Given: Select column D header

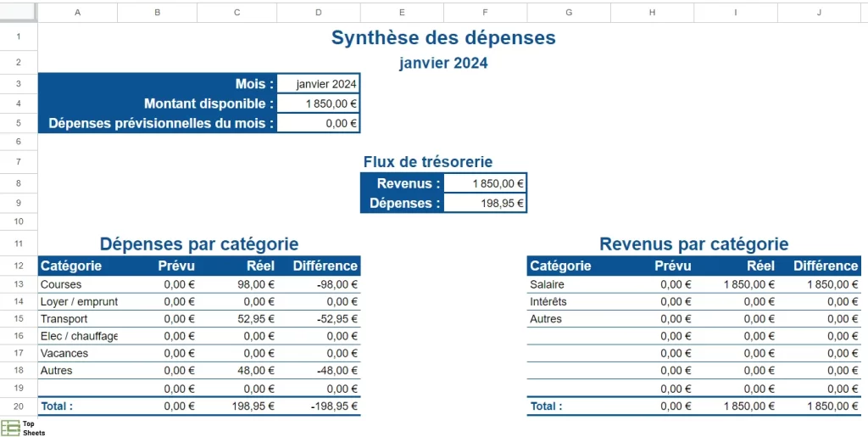Looking at the screenshot, I should (319, 12).
